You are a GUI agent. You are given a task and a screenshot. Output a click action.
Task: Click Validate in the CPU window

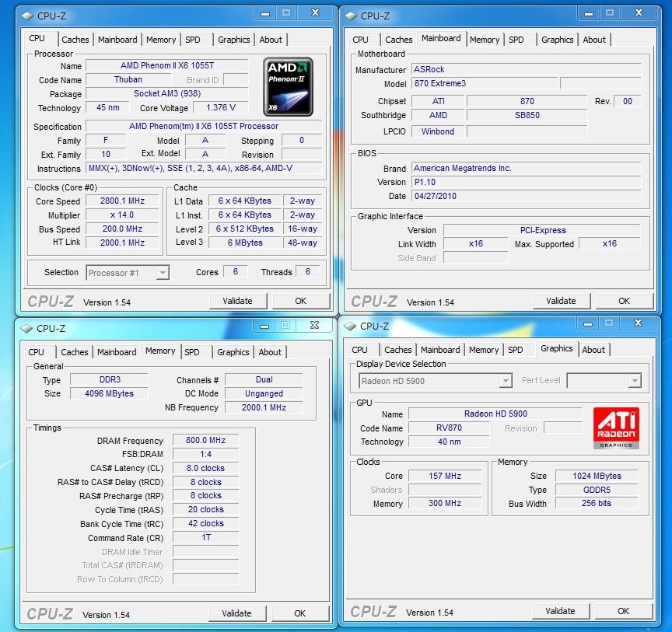tap(237, 301)
